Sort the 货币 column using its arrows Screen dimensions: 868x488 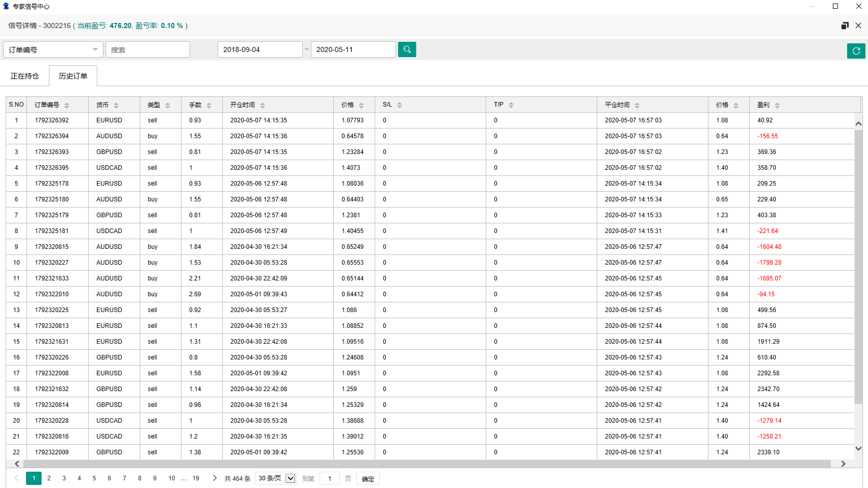coord(116,105)
